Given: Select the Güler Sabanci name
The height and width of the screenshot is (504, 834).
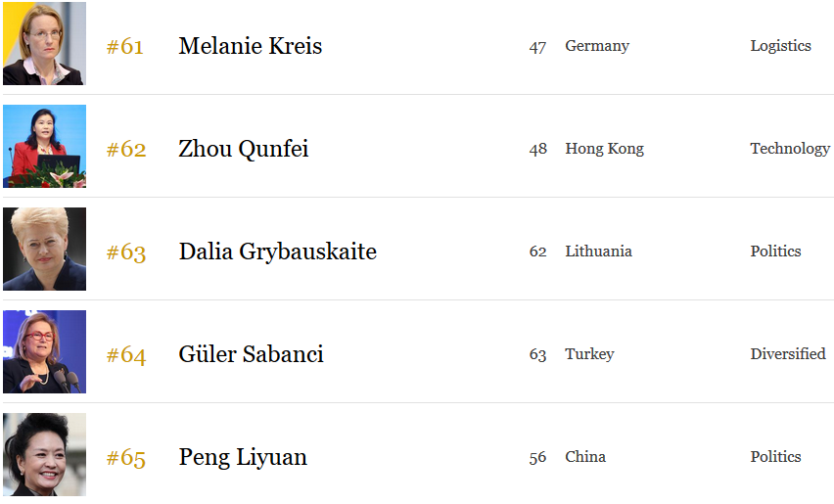Looking at the screenshot, I should 251,354.
